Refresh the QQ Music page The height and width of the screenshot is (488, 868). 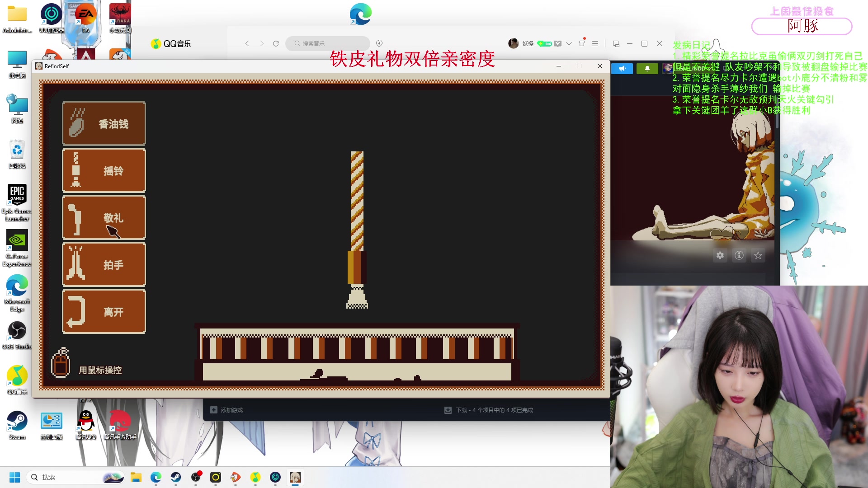(276, 43)
